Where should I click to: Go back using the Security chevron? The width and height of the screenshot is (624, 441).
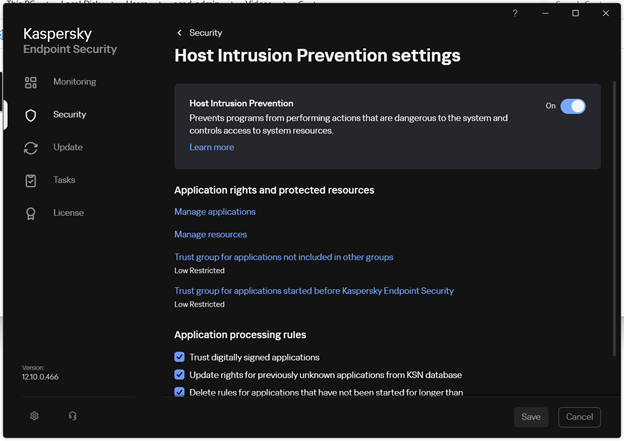pos(180,33)
